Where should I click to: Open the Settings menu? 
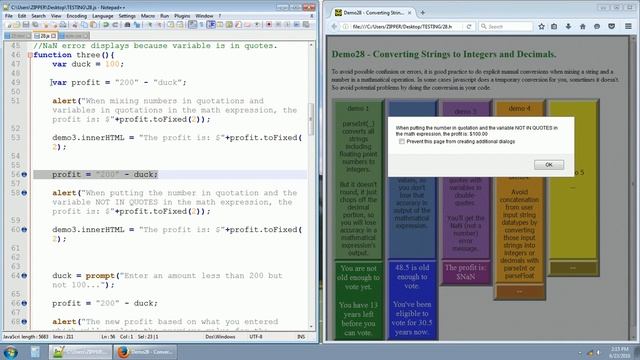click(127, 16)
